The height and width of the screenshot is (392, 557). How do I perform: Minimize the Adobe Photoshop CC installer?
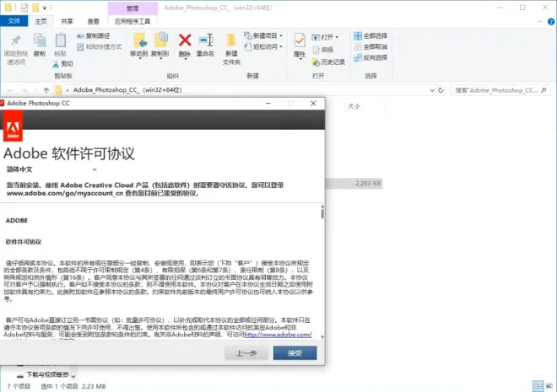tap(268, 103)
